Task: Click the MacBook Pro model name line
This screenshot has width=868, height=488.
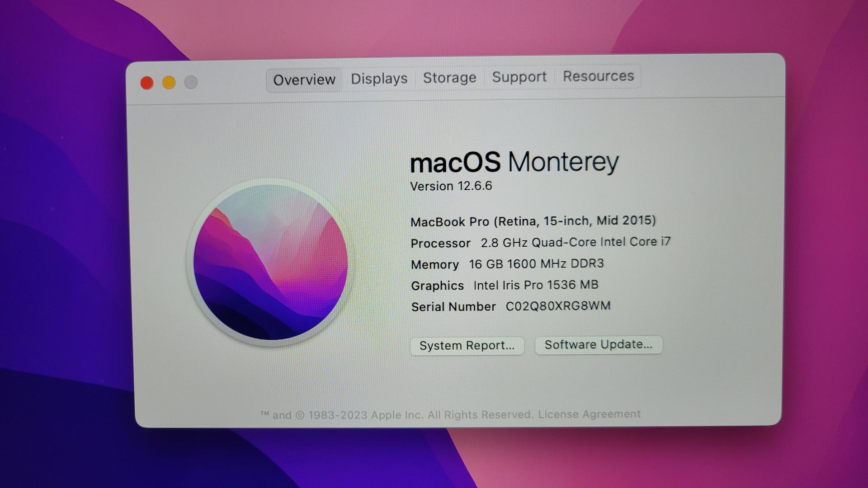Action: point(533,221)
